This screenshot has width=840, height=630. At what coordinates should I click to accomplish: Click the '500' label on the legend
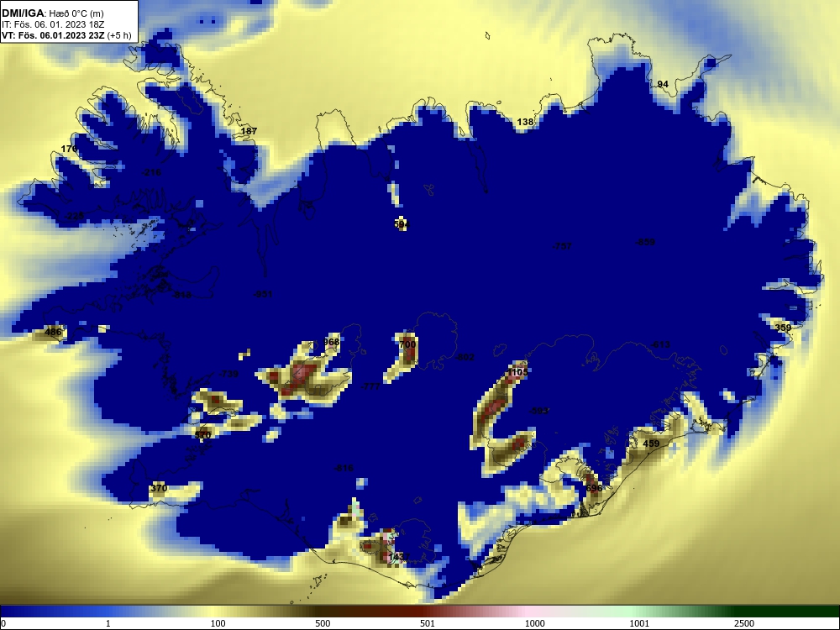[323, 623]
